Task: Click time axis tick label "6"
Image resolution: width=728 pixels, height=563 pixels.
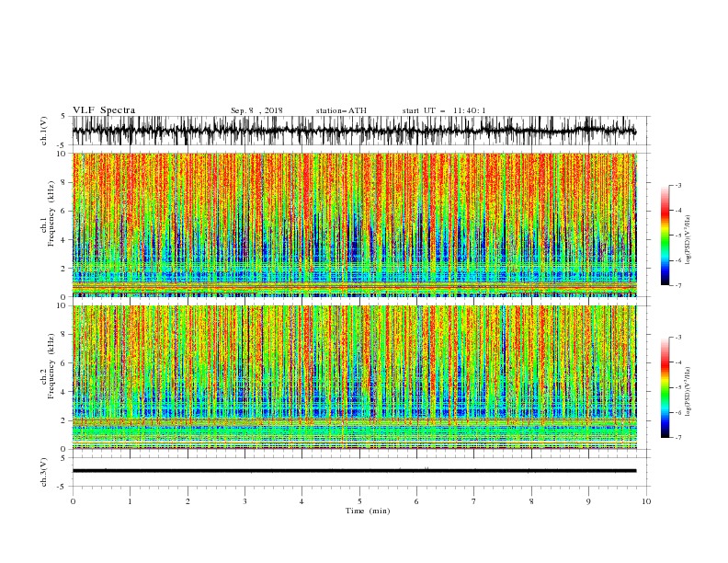Action: point(416,501)
